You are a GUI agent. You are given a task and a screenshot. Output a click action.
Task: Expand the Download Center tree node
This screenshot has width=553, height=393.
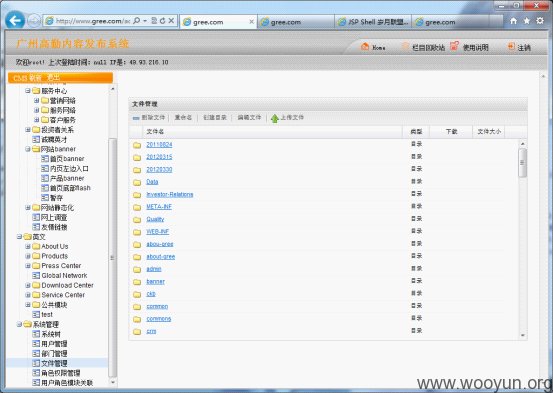point(28,285)
